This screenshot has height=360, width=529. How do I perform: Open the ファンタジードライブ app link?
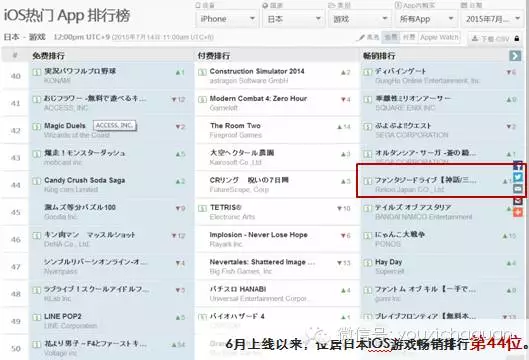[x=426, y=180]
